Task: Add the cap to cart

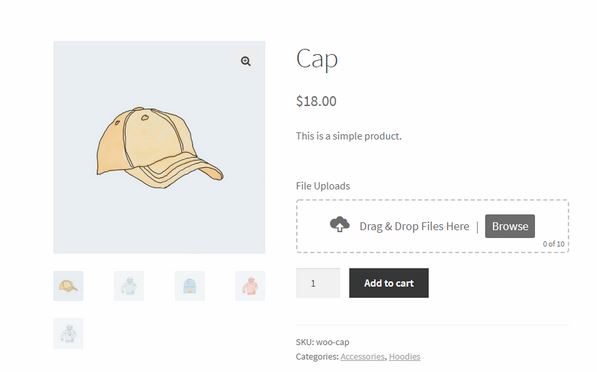Action: (x=389, y=283)
